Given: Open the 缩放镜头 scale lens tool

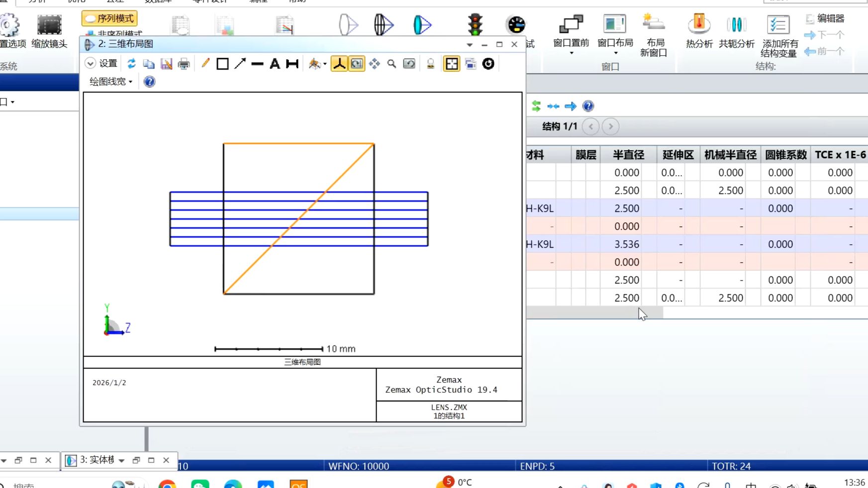Looking at the screenshot, I should point(49,32).
